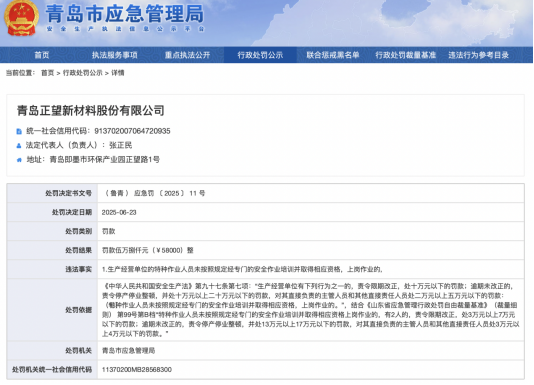The width and height of the screenshot is (534, 385).
Task: Click the 处罚决定书文号 row label
Action: pyautogui.click(x=68, y=193)
